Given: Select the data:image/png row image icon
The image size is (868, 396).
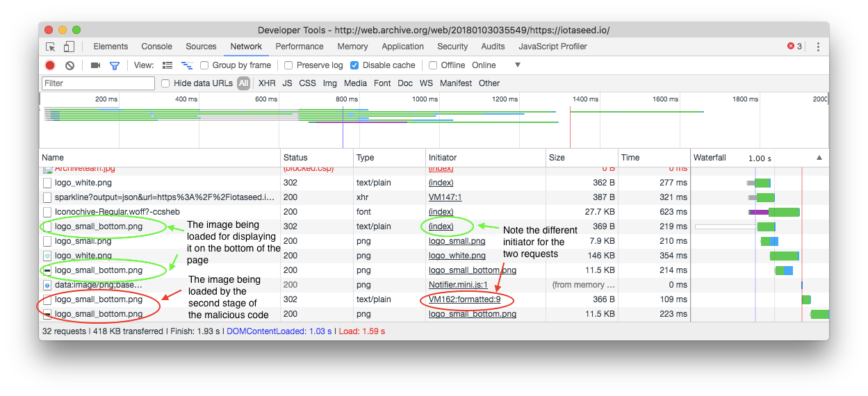Looking at the screenshot, I should point(47,285).
